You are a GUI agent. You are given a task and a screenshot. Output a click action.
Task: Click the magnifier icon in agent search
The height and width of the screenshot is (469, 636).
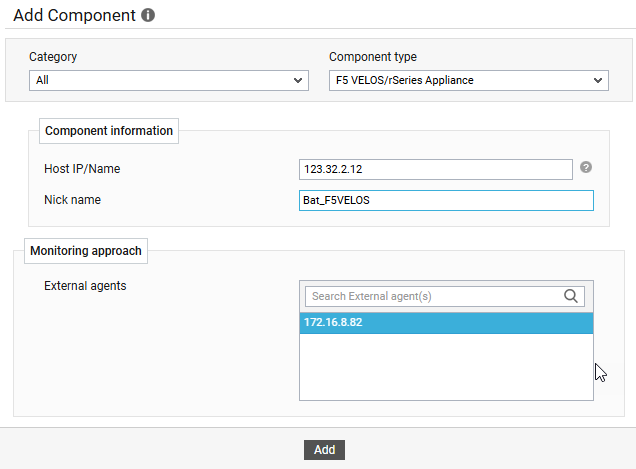(572, 296)
